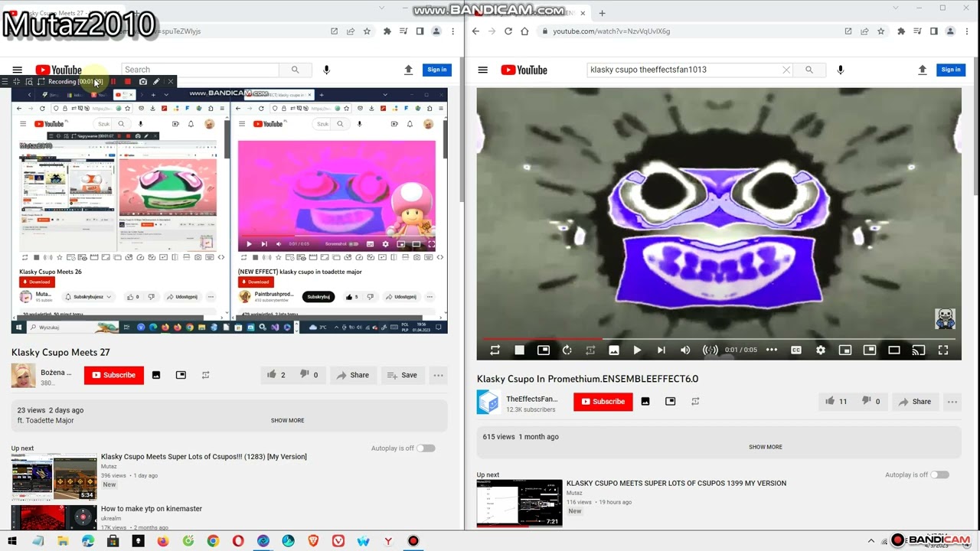Go back in right browser window
The height and width of the screenshot is (551, 980).
[475, 31]
